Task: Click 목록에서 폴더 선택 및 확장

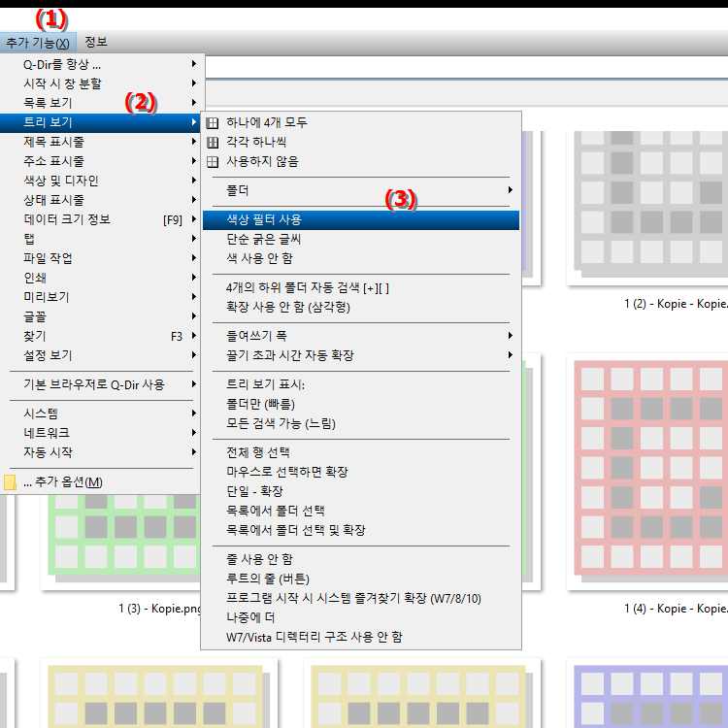Action: [x=361, y=531]
